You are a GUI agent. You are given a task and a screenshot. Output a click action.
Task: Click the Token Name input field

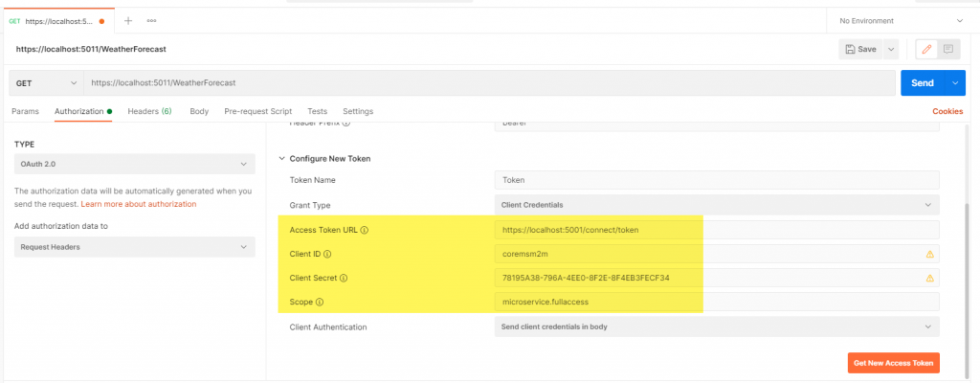[717, 180]
